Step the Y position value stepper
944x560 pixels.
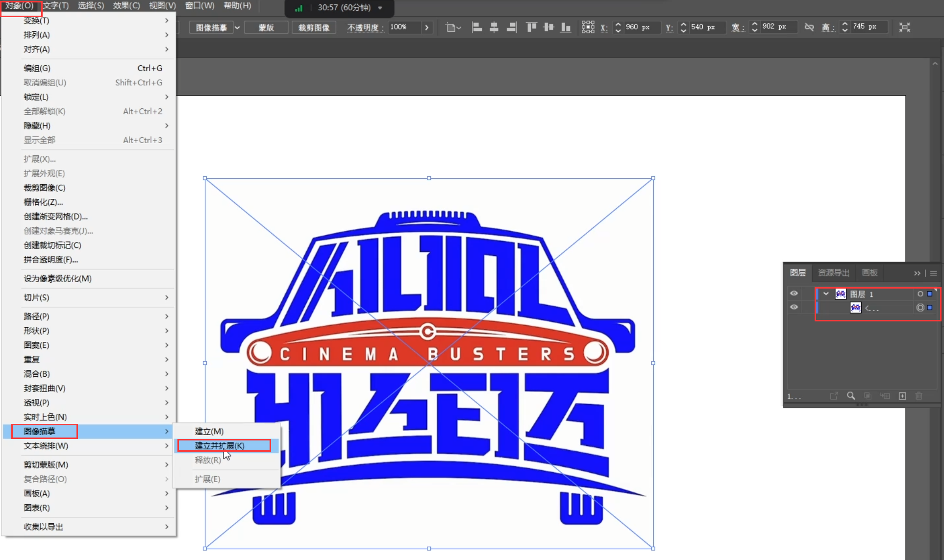click(x=683, y=27)
